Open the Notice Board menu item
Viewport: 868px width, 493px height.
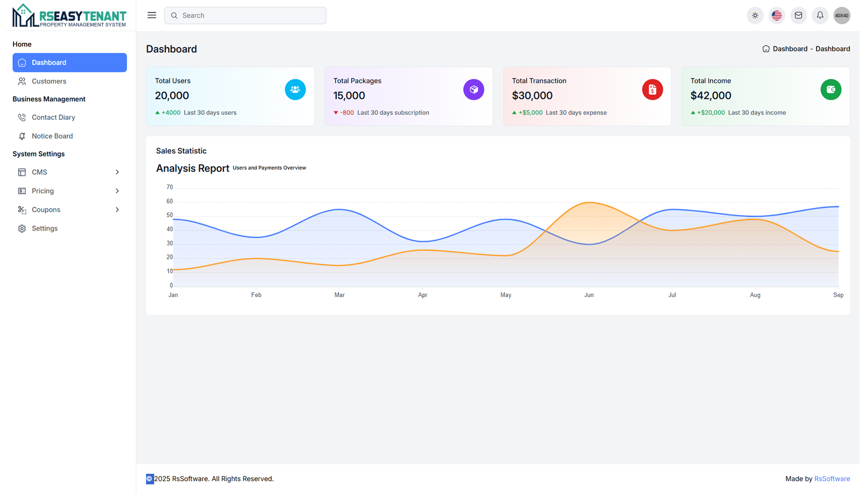click(x=52, y=136)
